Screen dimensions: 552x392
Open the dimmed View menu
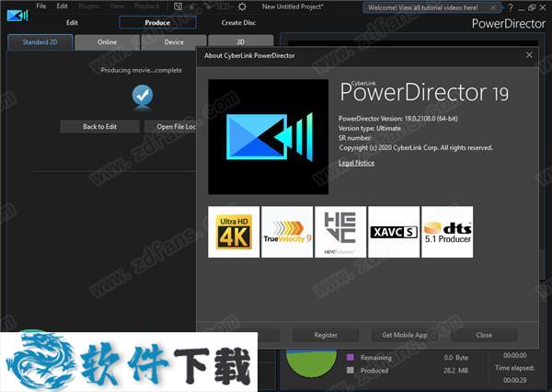(x=117, y=6)
